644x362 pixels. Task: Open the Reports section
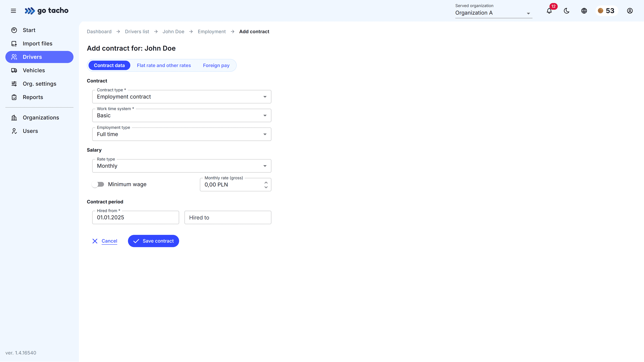tap(33, 97)
